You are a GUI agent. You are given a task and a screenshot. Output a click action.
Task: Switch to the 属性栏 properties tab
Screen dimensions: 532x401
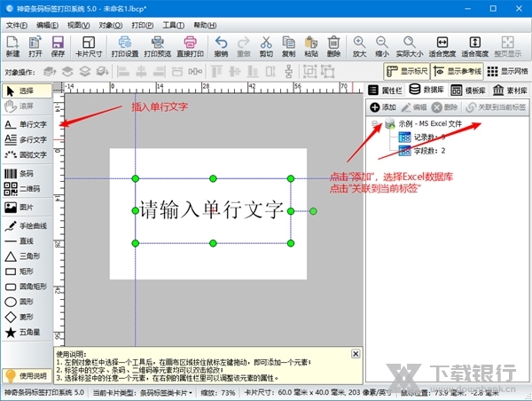pos(385,90)
